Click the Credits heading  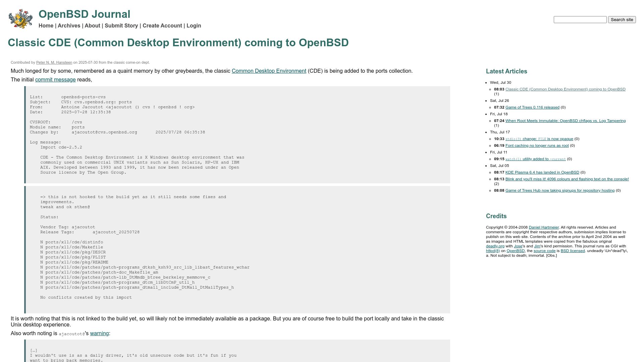496,216
